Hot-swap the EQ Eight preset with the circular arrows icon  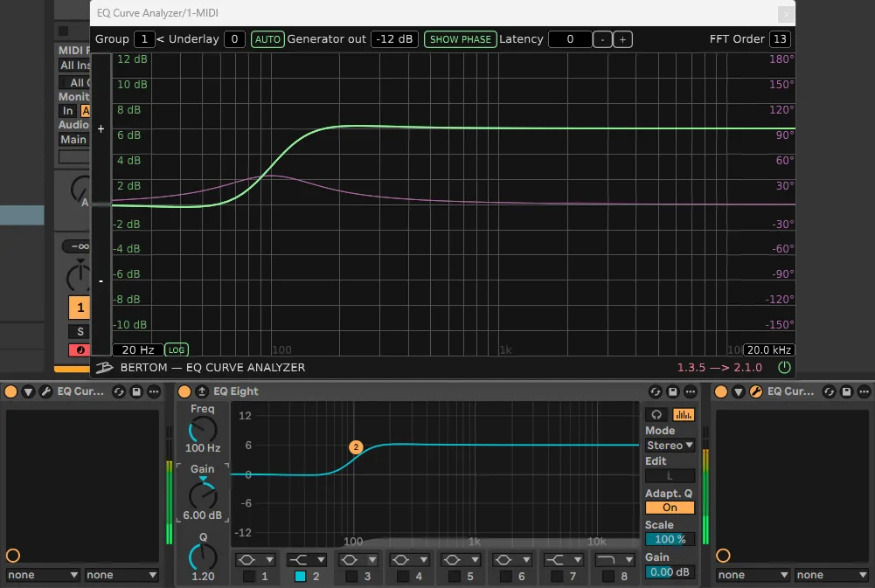point(656,391)
